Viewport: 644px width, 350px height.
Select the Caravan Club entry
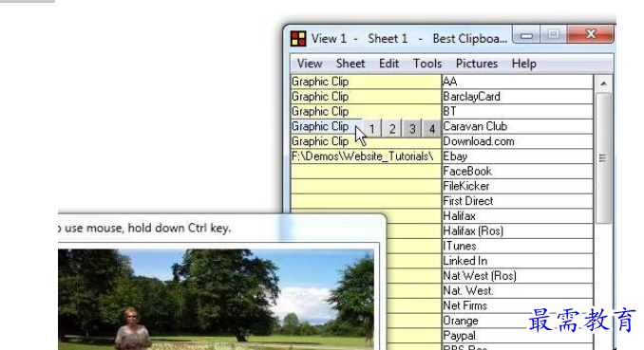tap(518, 126)
